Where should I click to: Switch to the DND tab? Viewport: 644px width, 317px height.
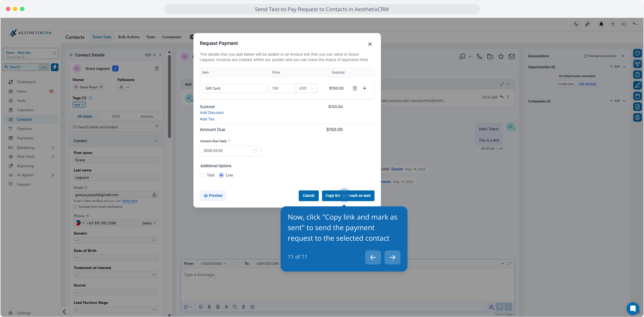[116, 117]
